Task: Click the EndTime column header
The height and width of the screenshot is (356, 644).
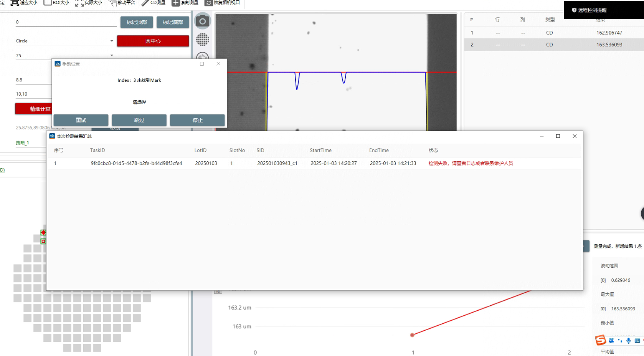Action: point(379,150)
